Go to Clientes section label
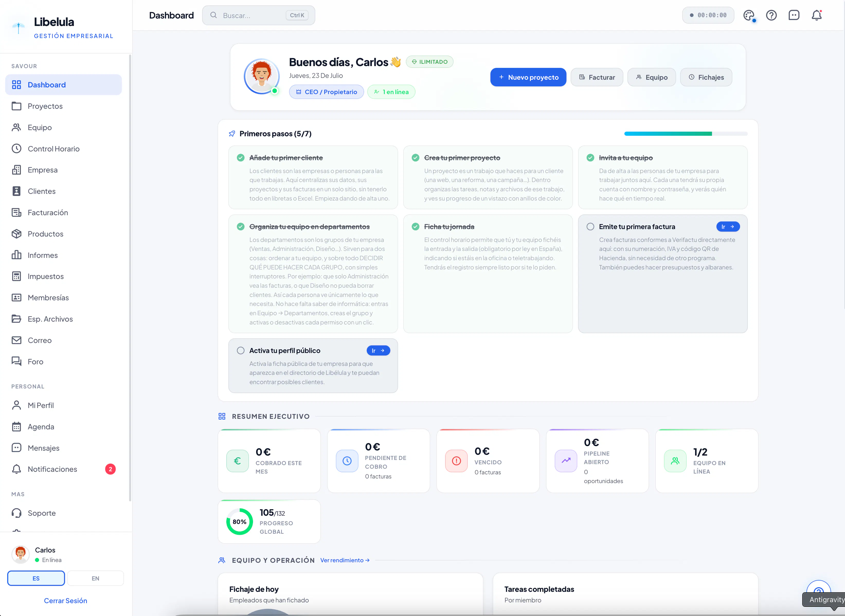The image size is (845, 616). [x=42, y=191]
